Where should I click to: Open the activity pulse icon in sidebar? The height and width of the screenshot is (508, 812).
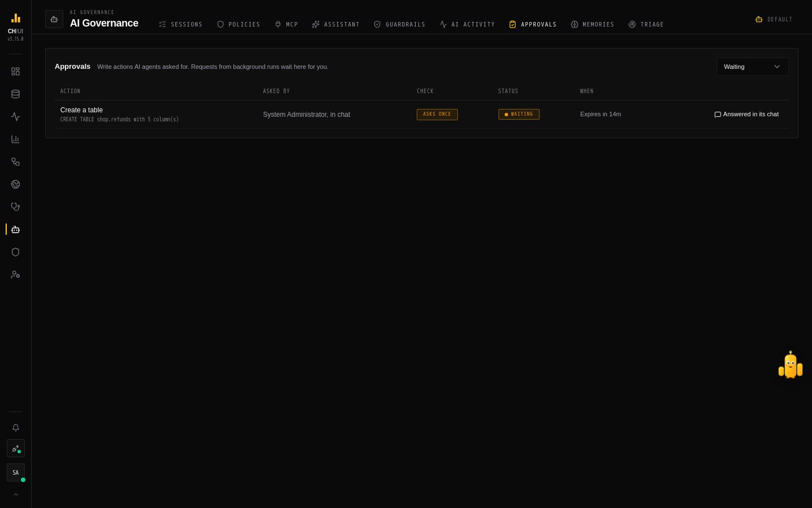pos(15,117)
